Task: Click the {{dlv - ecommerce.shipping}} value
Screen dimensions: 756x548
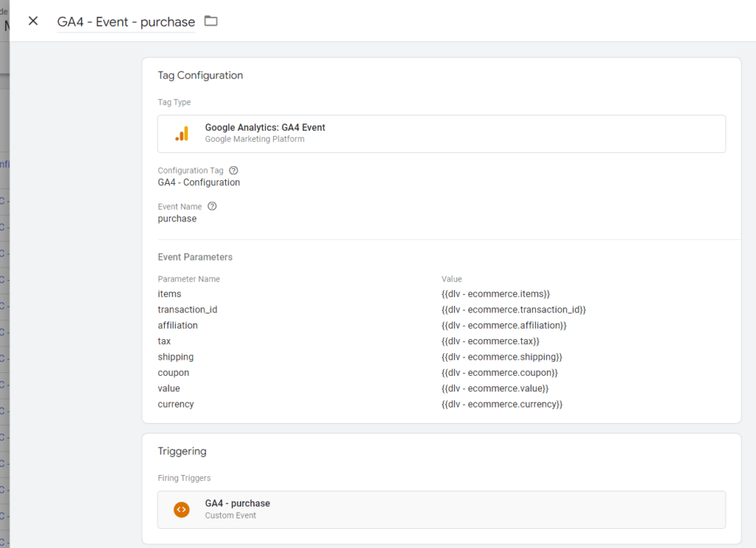Action: click(502, 357)
